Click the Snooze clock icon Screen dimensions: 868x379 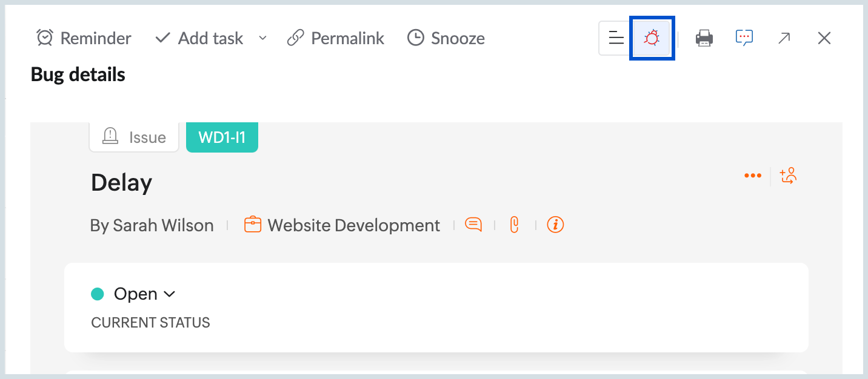(415, 38)
